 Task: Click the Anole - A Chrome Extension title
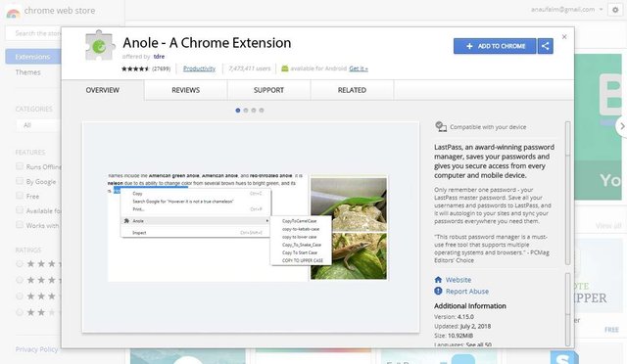pyautogui.click(x=207, y=43)
